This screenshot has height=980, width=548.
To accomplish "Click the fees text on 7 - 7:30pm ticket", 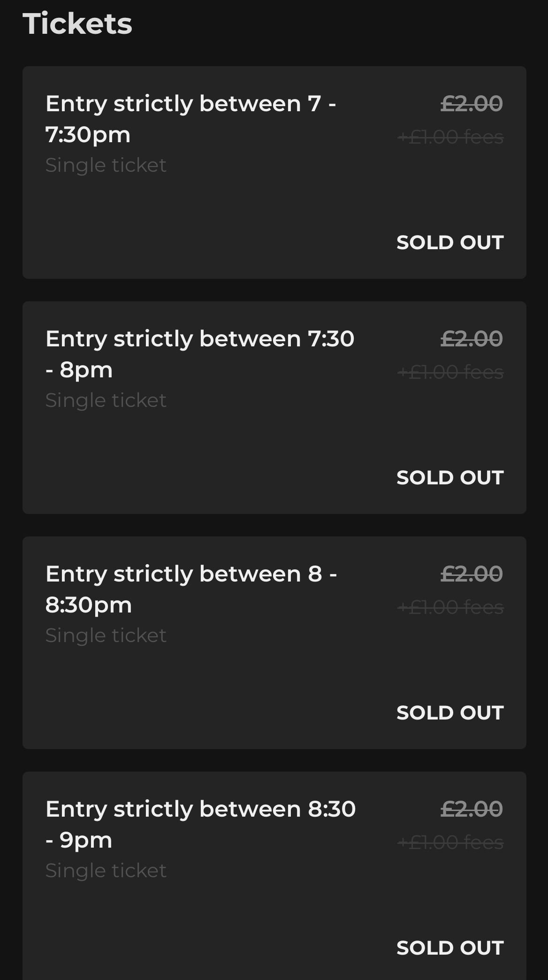I will point(450,137).
